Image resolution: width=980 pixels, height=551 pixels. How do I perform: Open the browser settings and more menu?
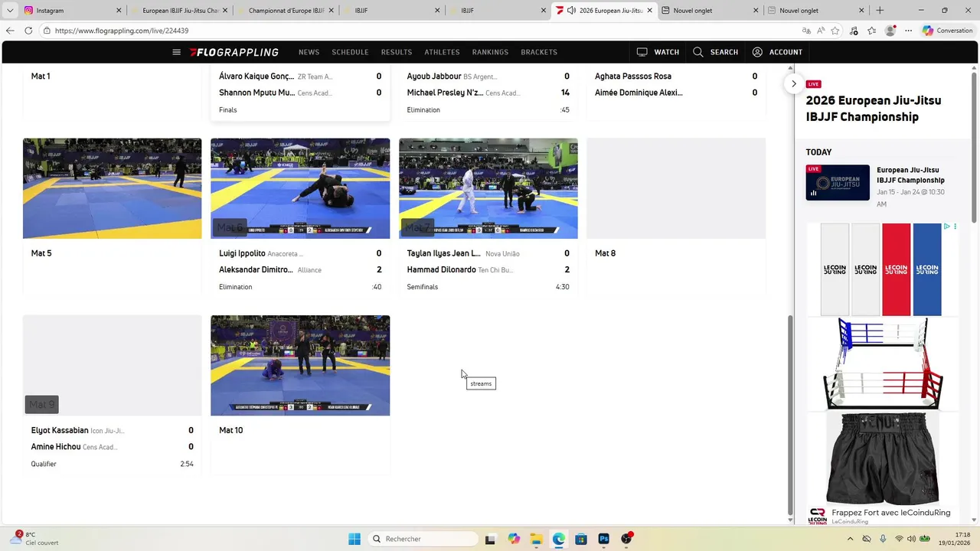(909, 31)
